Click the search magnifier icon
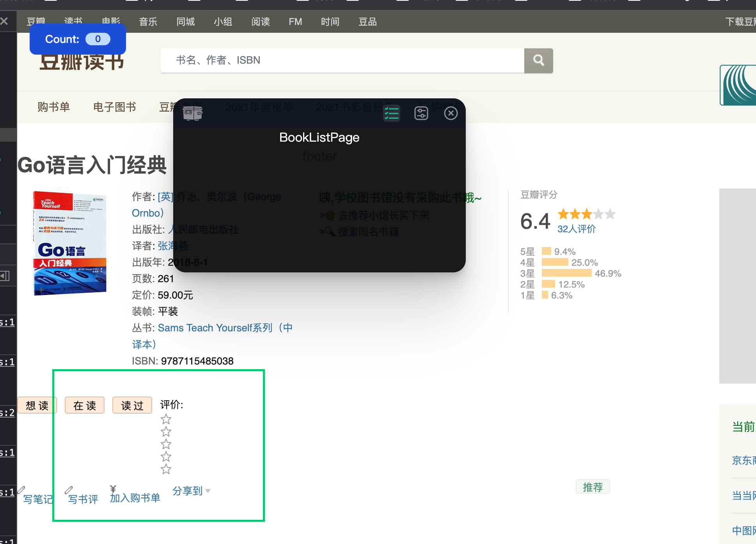The height and width of the screenshot is (544, 756). pyautogui.click(x=539, y=60)
